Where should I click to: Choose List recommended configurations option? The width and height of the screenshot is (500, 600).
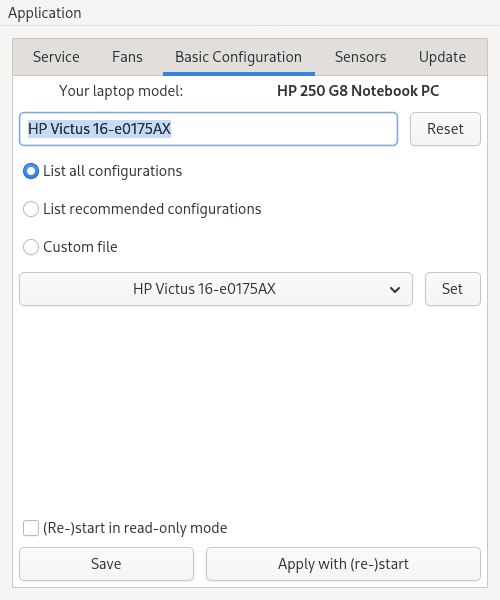(x=31, y=209)
